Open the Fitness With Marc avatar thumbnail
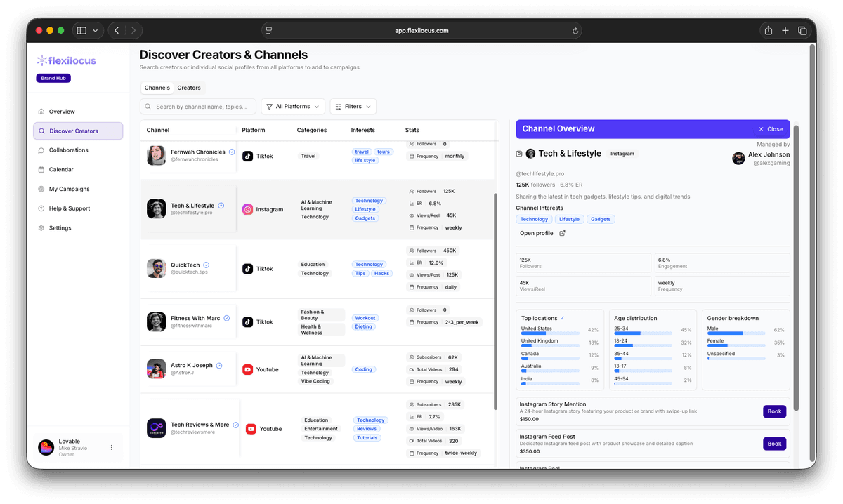843x504 pixels. [156, 322]
